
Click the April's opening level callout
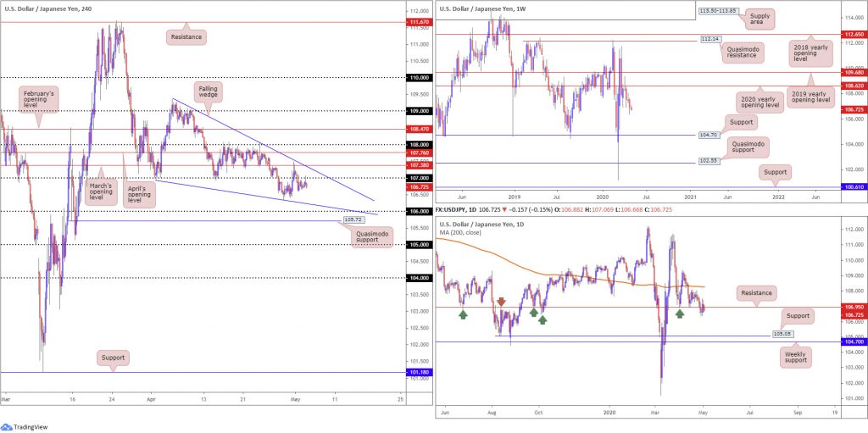[139, 191]
